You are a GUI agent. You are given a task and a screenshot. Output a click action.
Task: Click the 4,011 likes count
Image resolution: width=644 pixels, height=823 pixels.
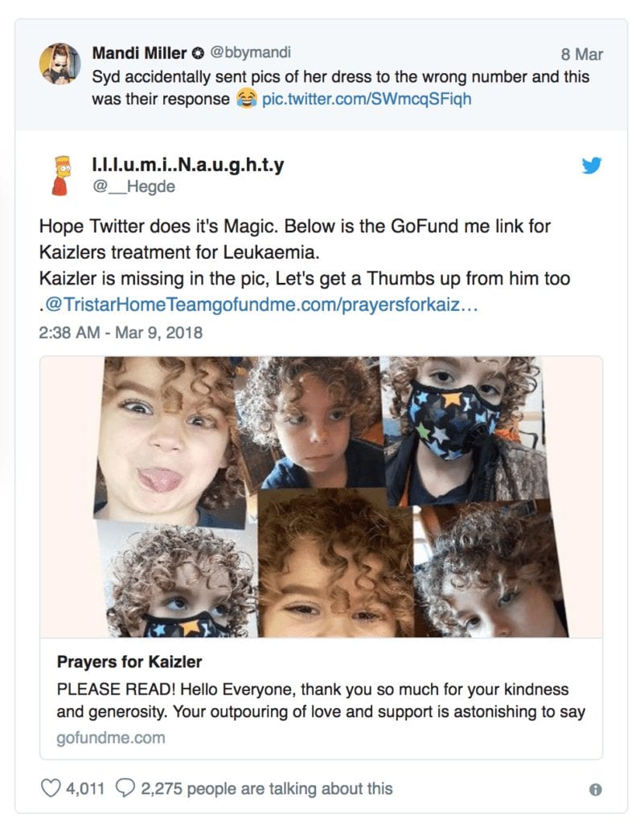84,788
